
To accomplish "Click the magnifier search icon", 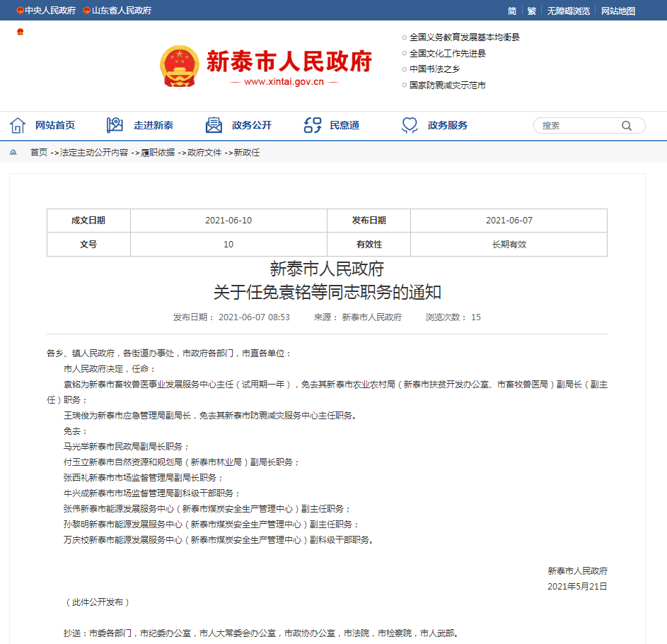I will 626,126.
